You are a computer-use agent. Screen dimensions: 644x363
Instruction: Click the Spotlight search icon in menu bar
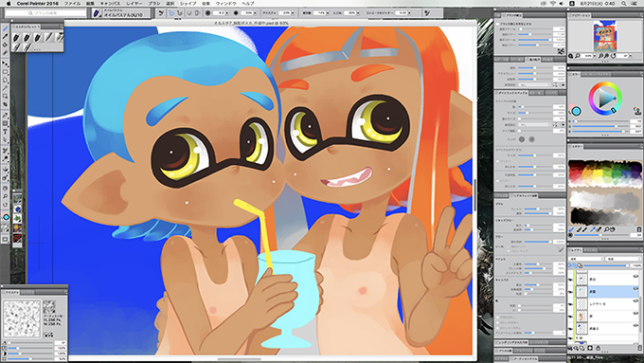pos(623,3)
